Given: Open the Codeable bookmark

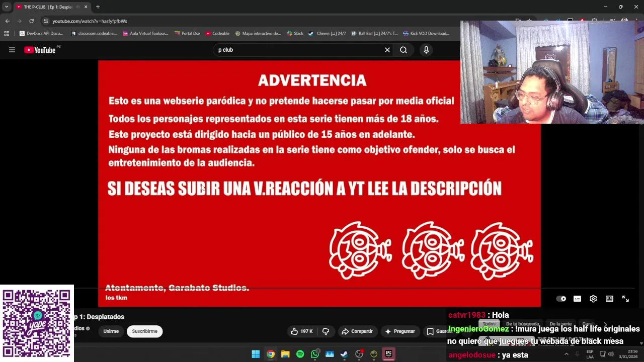Looking at the screenshot, I should [217, 34].
